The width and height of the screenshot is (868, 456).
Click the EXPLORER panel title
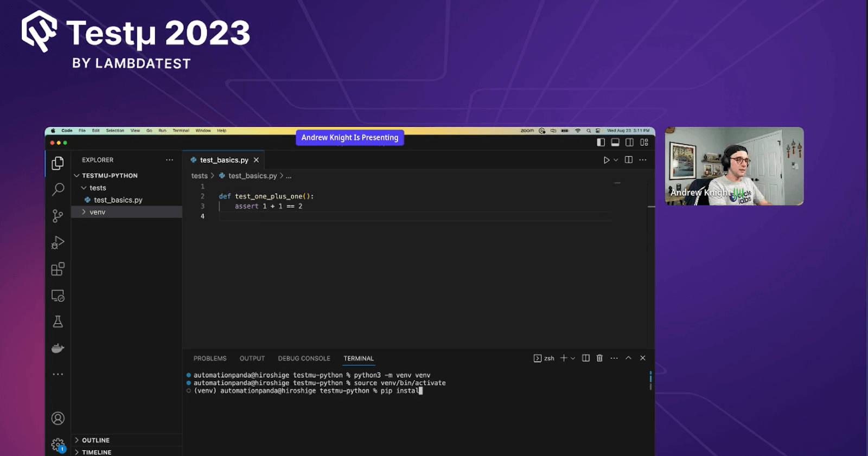pos(98,160)
